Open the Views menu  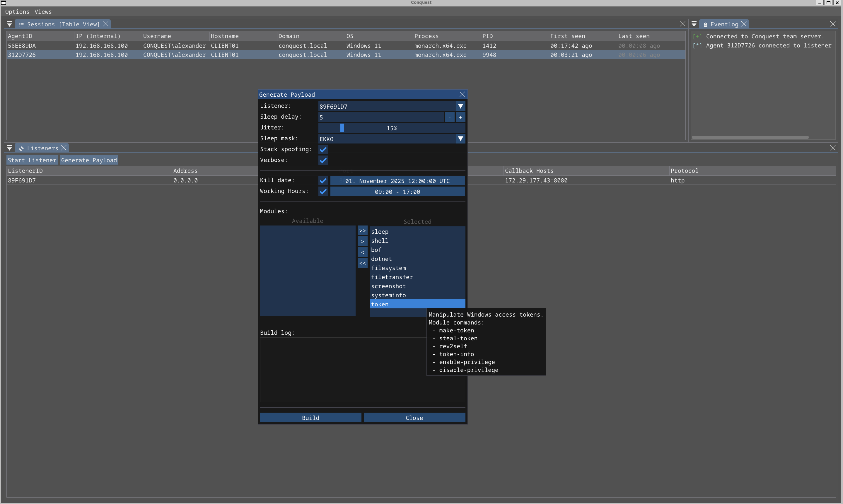click(43, 11)
